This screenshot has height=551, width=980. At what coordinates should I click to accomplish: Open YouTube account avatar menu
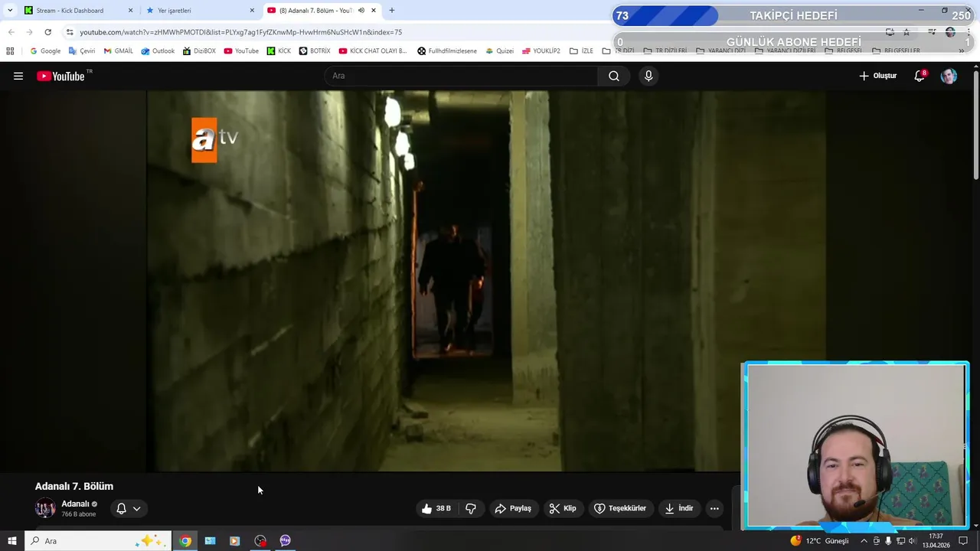pyautogui.click(x=949, y=76)
